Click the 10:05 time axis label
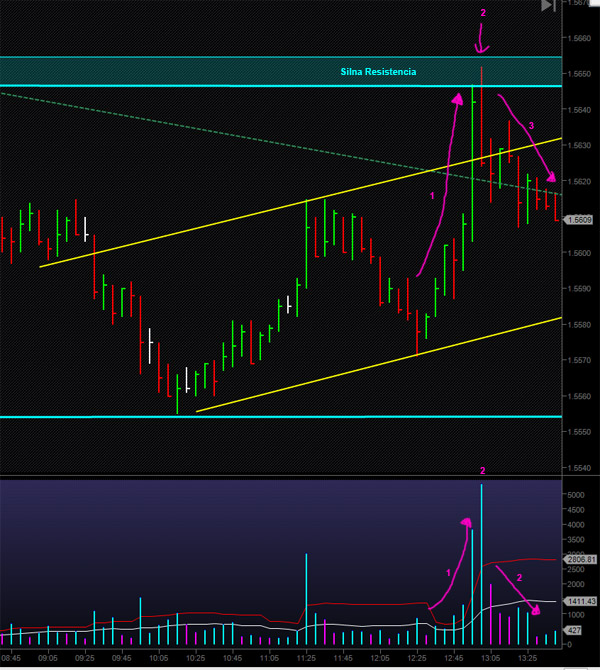The width and height of the screenshot is (600, 670). [159, 658]
